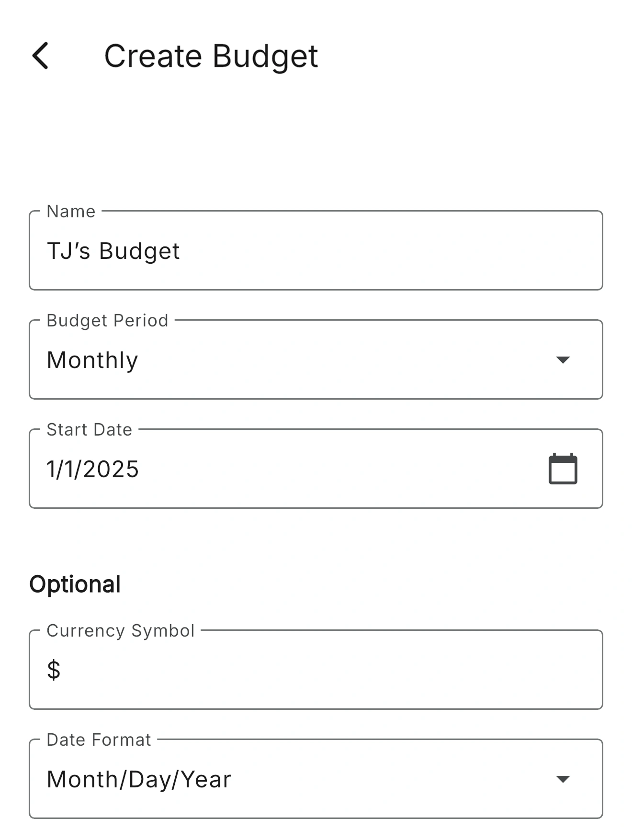Image resolution: width=632 pixels, height=840 pixels.
Task: Open the calendar picker for Start Date
Action: pos(564,468)
